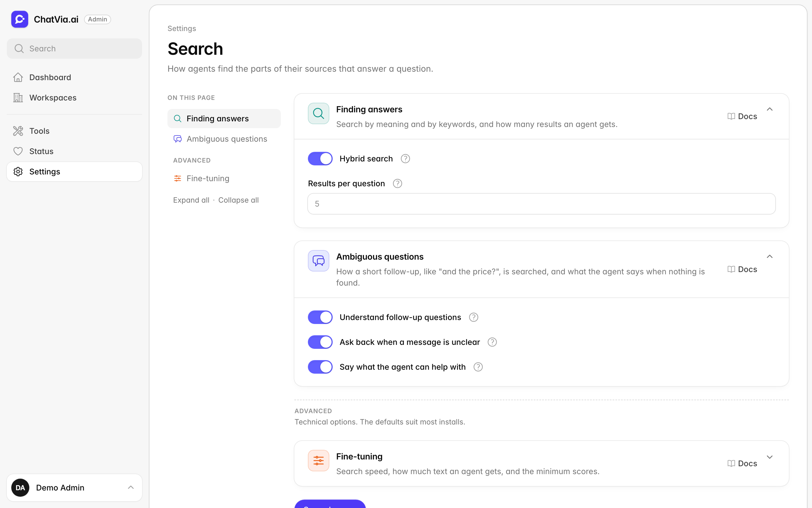Expand the Fine-tuning section
Image resolution: width=812 pixels, height=508 pixels.
[x=770, y=457]
